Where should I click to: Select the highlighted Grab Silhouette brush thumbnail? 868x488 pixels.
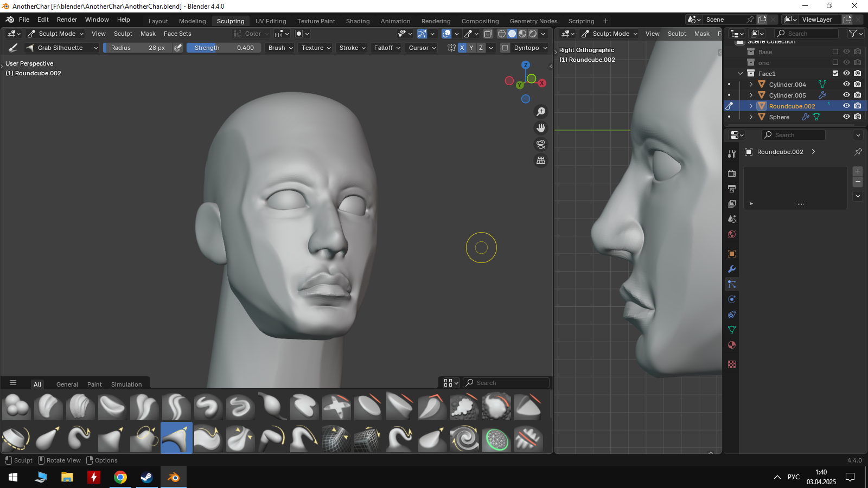(176, 438)
